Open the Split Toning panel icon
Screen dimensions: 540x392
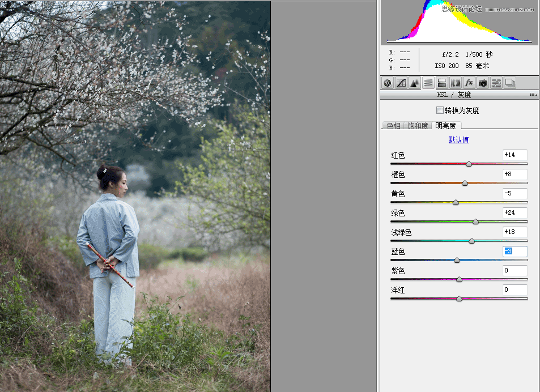point(442,83)
